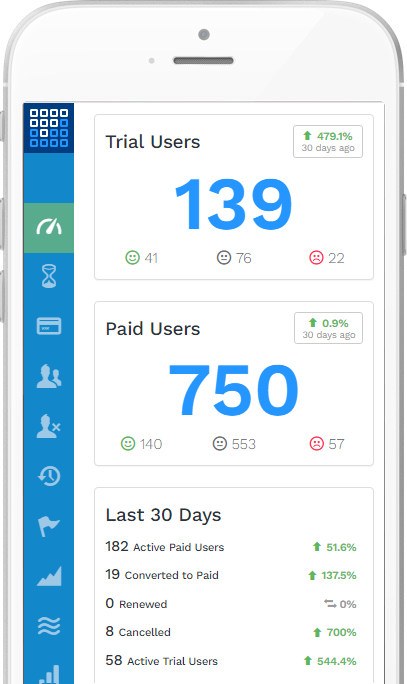Open the users group icon

point(49,376)
